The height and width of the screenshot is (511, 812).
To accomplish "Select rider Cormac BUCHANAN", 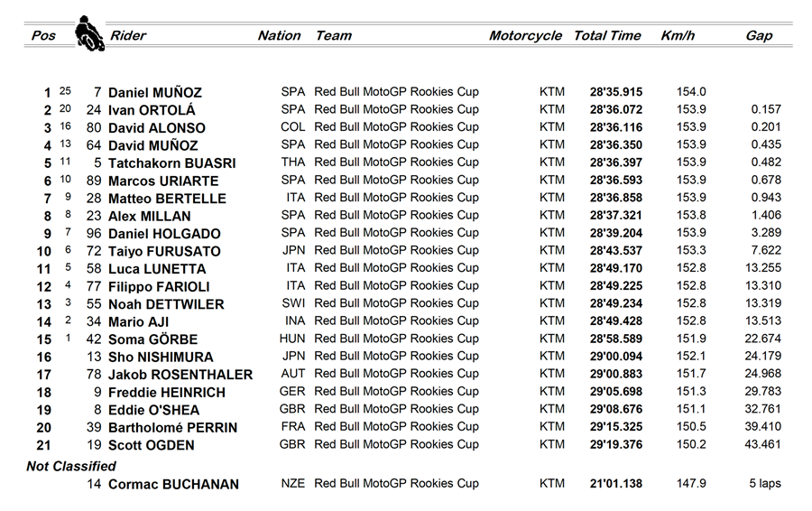I will point(173,485).
